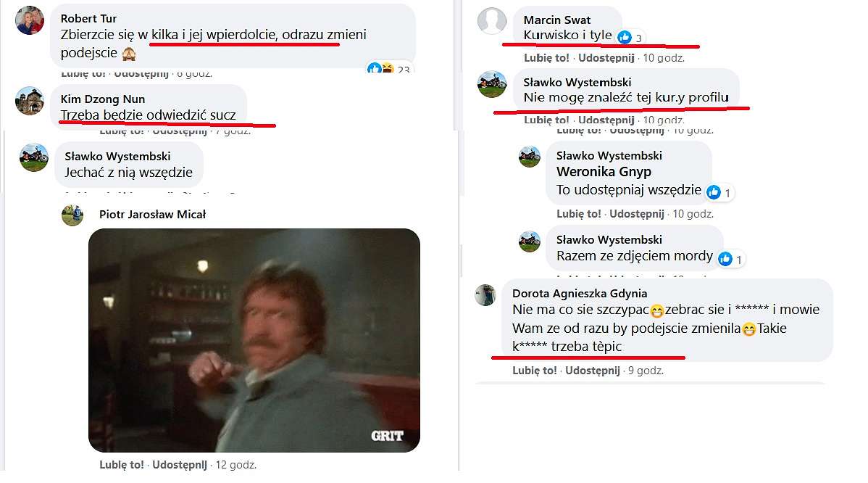
Task: Click Piotr Jarosław Micał's avatar
Action: click(x=72, y=215)
